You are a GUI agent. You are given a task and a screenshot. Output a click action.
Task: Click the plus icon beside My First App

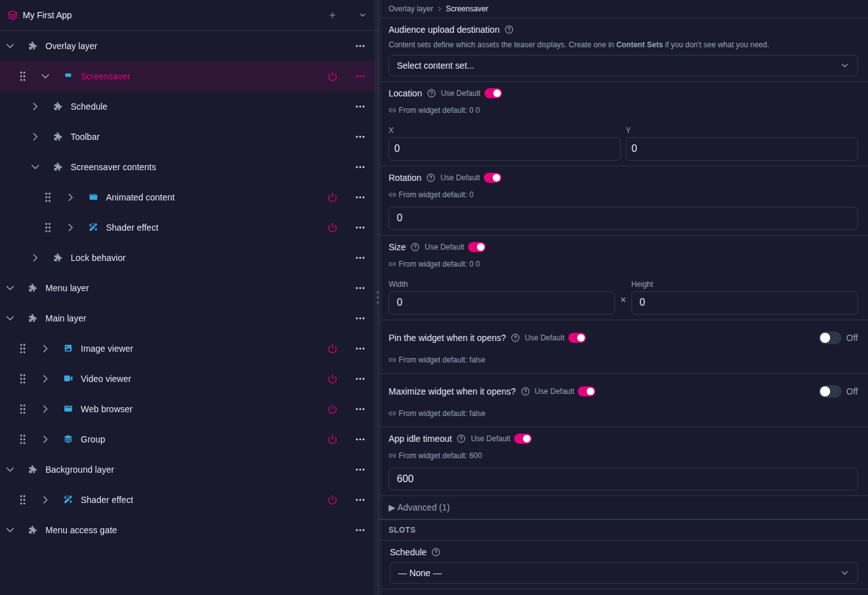coord(332,15)
